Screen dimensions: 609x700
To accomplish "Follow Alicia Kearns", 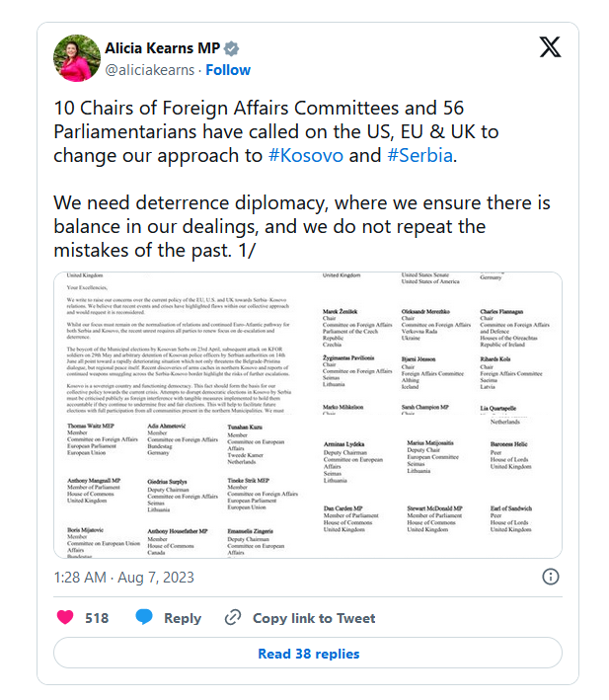I will (228, 70).
